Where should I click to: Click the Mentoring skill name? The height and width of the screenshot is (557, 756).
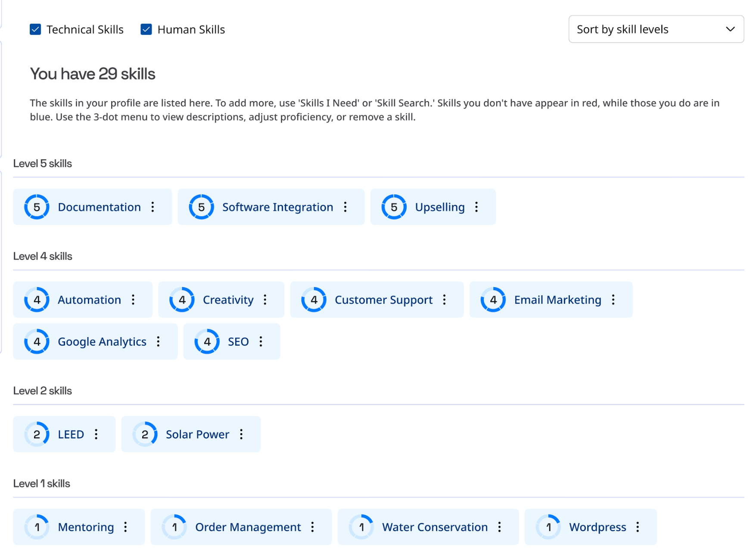point(86,527)
